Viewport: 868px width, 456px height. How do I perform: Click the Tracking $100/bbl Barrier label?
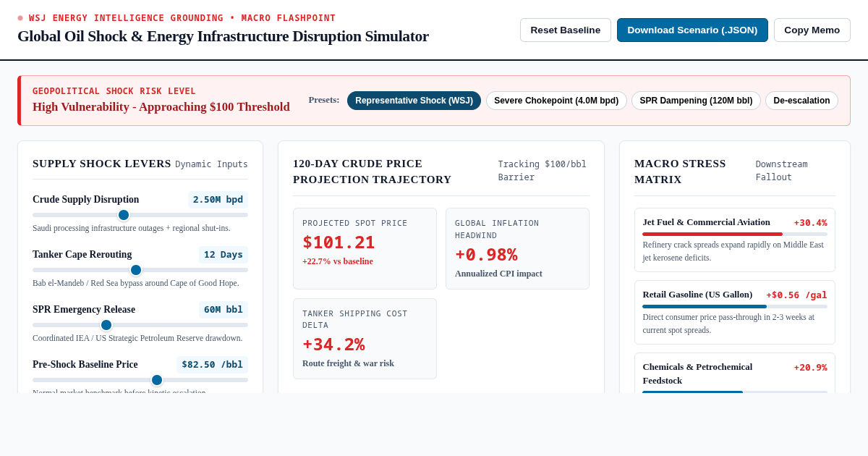[542, 171]
